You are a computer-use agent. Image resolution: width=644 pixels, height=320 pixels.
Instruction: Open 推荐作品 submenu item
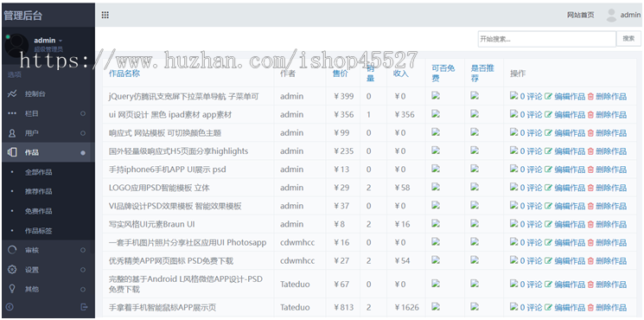click(39, 191)
